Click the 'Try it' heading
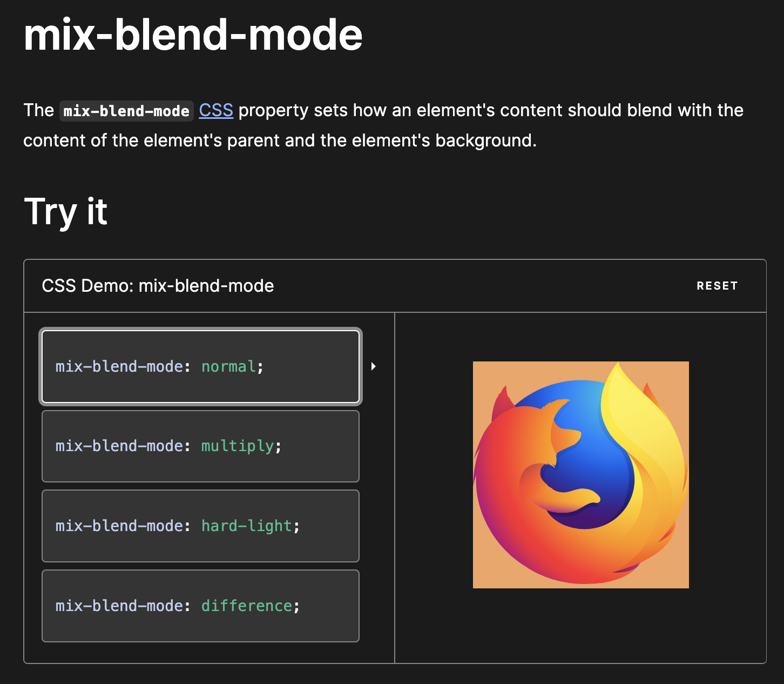Image resolution: width=784 pixels, height=684 pixels. (x=66, y=211)
